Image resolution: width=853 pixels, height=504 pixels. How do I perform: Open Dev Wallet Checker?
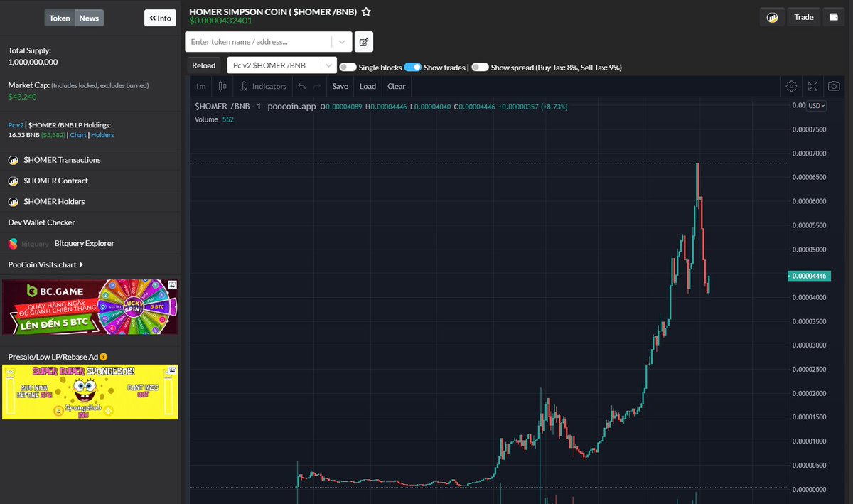coord(41,222)
